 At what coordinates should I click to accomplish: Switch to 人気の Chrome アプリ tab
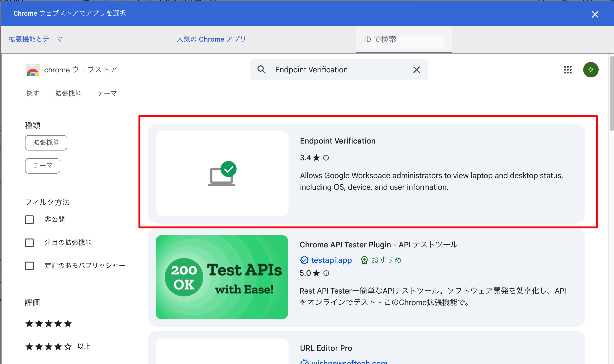point(211,39)
